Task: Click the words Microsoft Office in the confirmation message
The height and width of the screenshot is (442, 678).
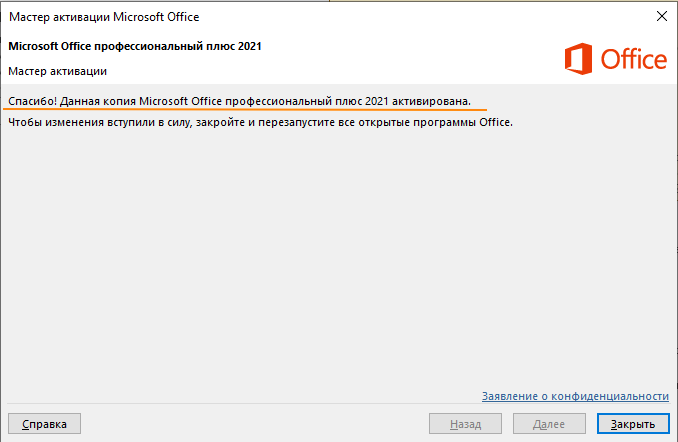Action: 180,101
